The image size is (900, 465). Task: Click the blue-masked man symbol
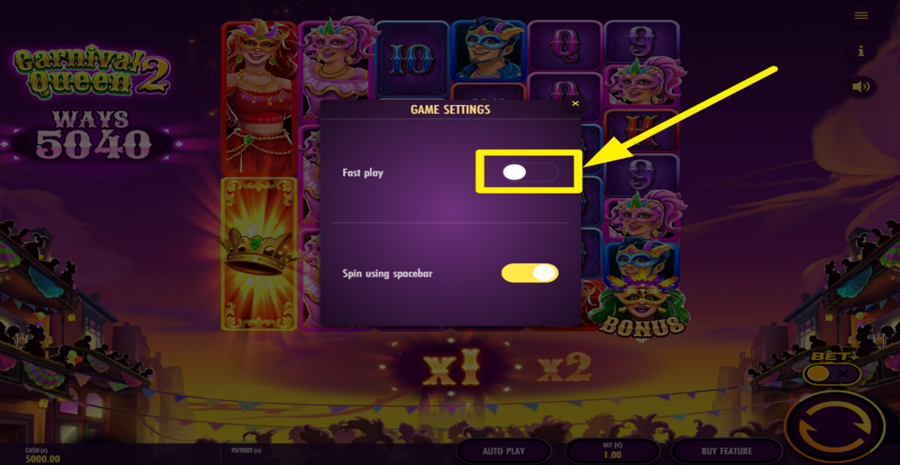(x=488, y=48)
